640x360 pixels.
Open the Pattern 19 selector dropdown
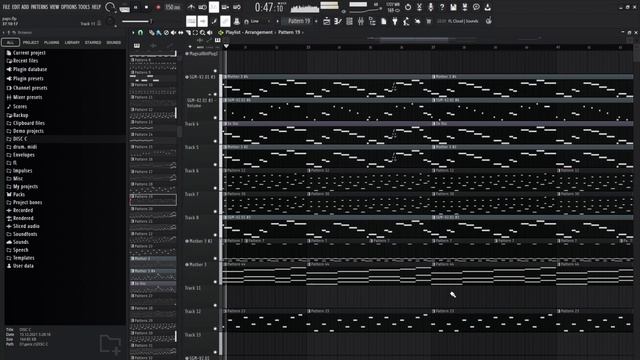coord(301,21)
